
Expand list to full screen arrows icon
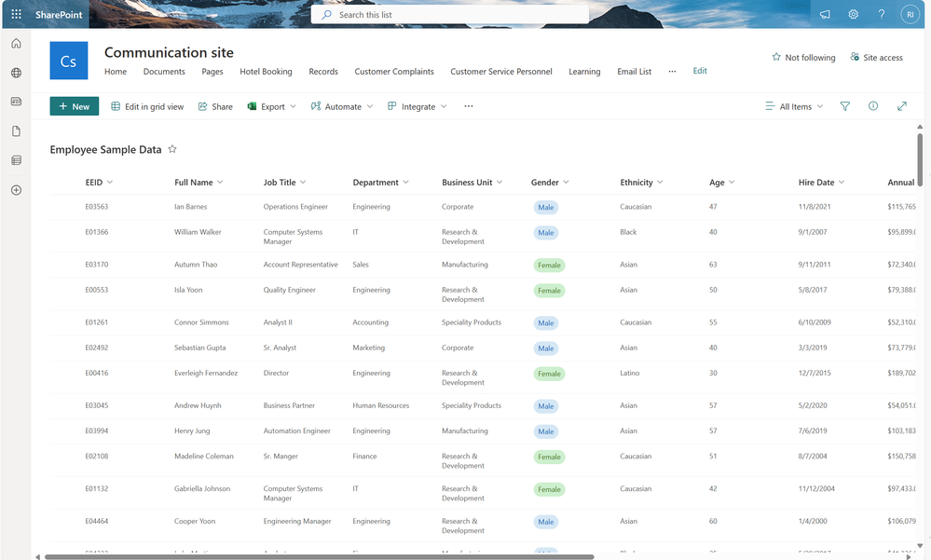[902, 106]
